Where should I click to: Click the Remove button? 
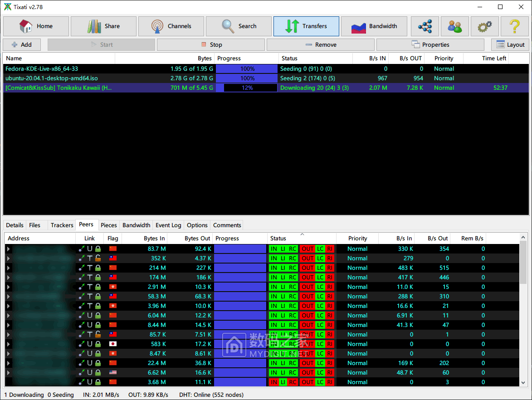pos(321,45)
